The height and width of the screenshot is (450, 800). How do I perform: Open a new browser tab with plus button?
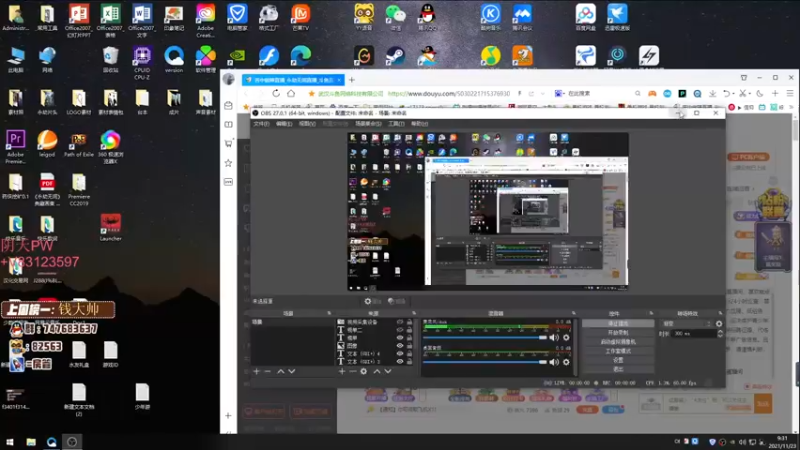(352, 80)
